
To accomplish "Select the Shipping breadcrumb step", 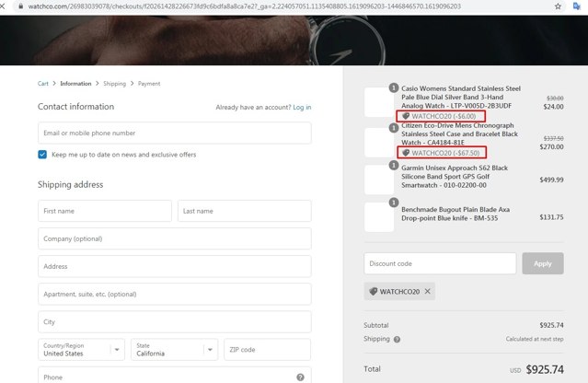I will click(115, 84).
